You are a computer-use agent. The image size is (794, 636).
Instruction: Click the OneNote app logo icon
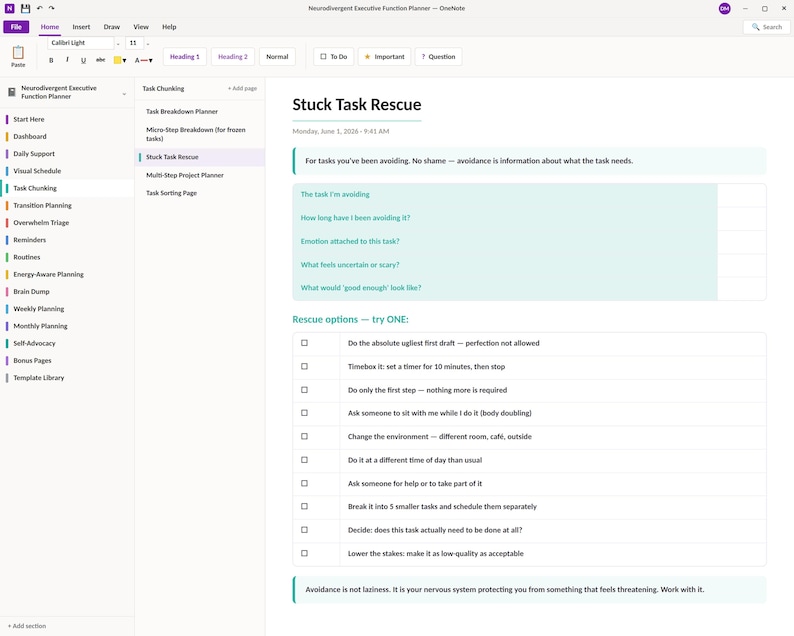(x=10, y=8)
